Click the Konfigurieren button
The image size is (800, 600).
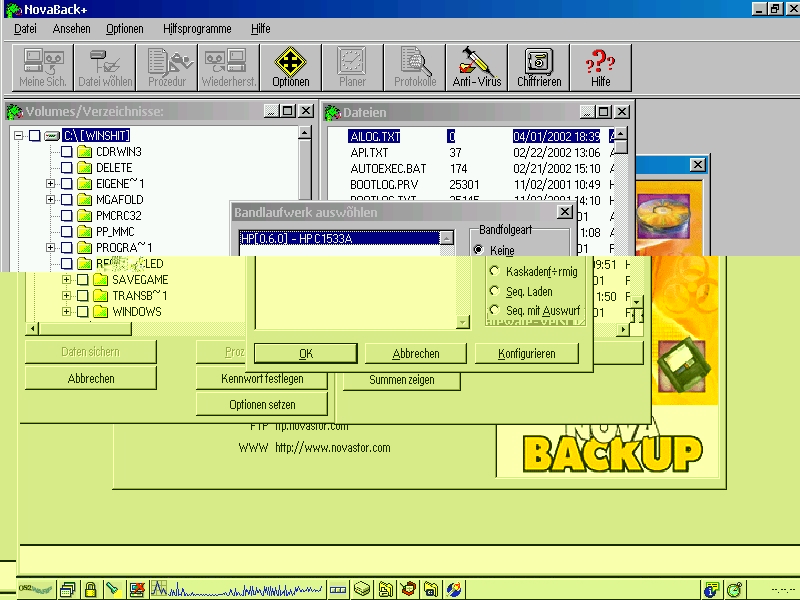527,353
